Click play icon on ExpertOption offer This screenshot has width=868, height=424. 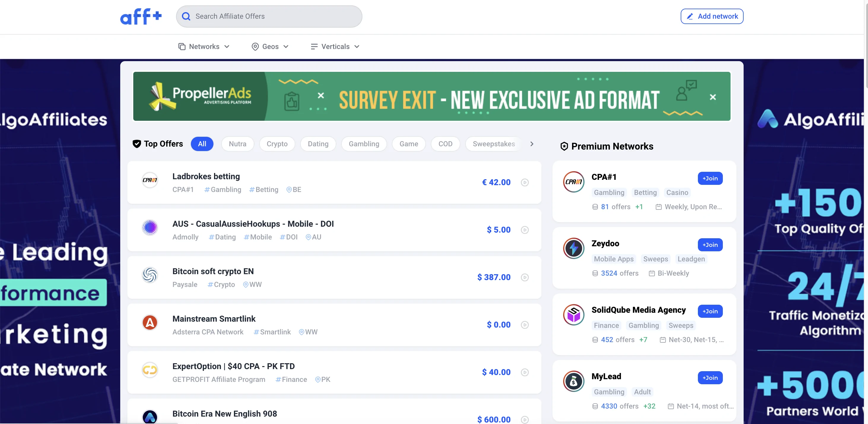pos(525,372)
